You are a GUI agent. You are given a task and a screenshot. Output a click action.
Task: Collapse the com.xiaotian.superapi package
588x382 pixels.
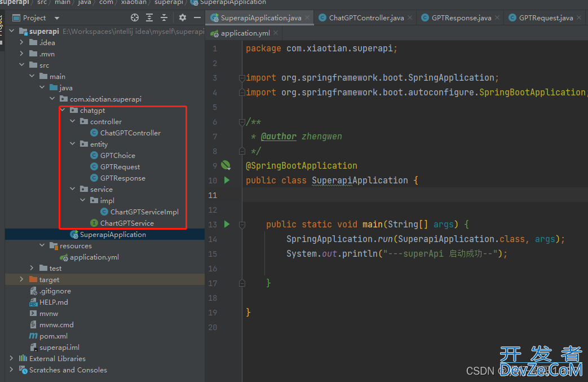(52, 98)
